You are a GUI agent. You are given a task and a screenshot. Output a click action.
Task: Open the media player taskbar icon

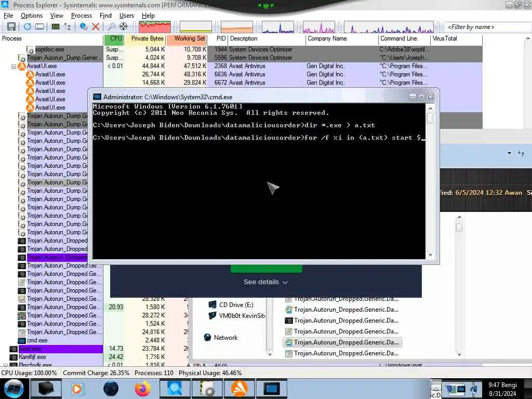tap(77, 389)
